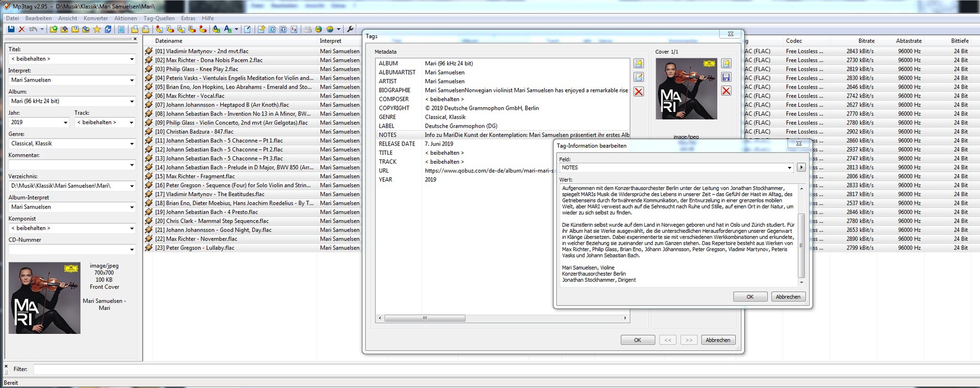The image size is (980, 388).
Task: Open the Konverter menu
Action: [x=95, y=18]
